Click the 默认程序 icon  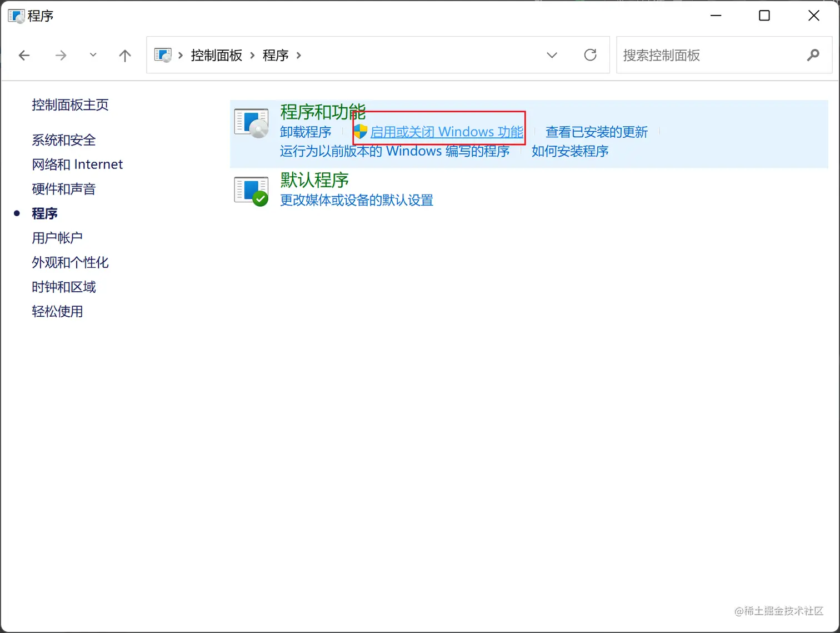(251, 191)
